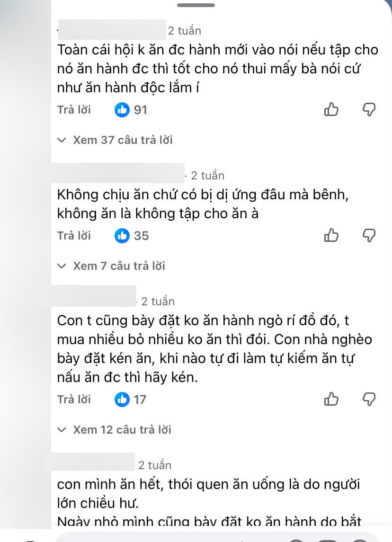392x542 pixels.
Task: Click 'Trả lời' on the second comment
Action: [74, 235]
